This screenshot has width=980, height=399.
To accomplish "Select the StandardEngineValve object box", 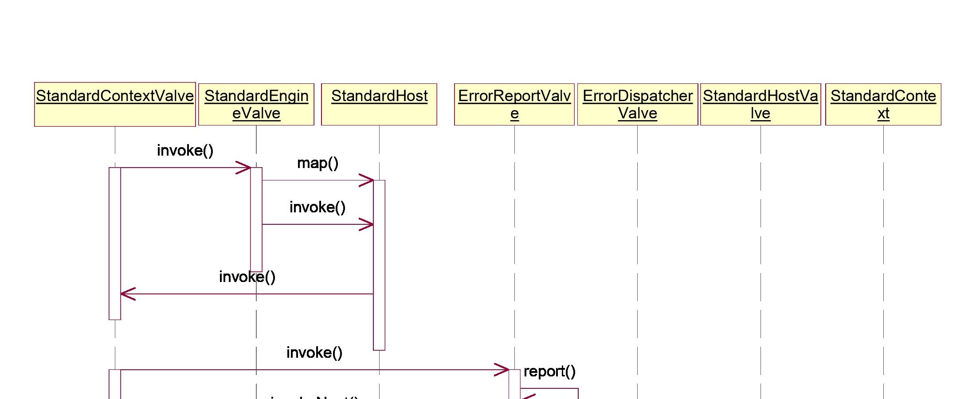I will pyautogui.click(x=256, y=104).
